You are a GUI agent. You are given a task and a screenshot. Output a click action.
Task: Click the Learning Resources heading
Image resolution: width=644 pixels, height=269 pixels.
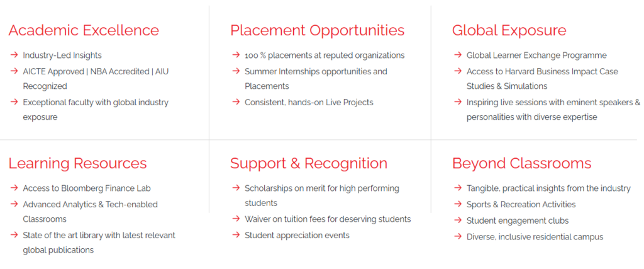coord(77,163)
